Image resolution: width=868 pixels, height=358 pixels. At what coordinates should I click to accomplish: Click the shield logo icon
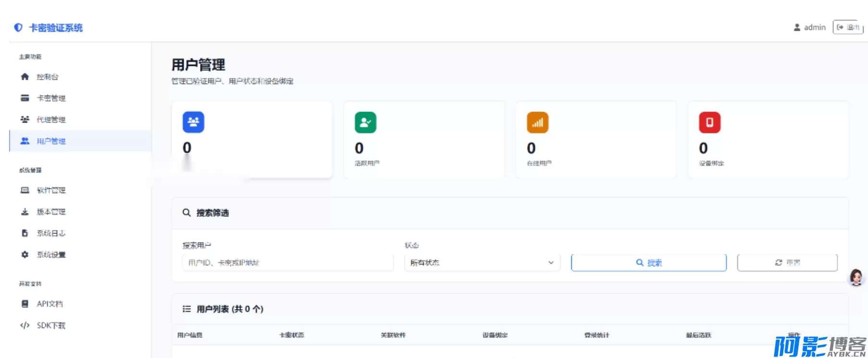coord(18,28)
